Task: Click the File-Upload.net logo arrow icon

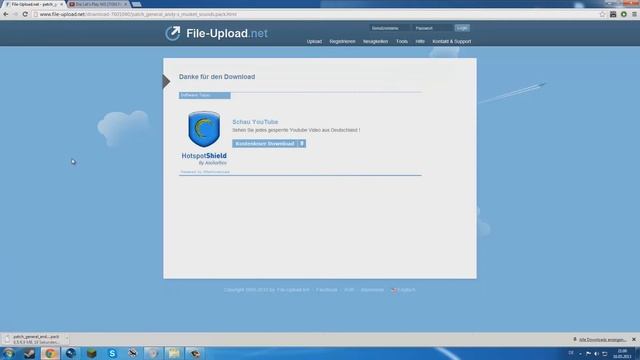Action: click(173, 33)
